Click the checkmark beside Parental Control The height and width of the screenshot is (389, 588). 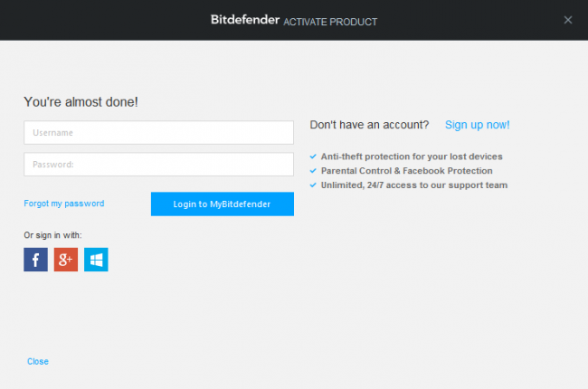[313, 171]
